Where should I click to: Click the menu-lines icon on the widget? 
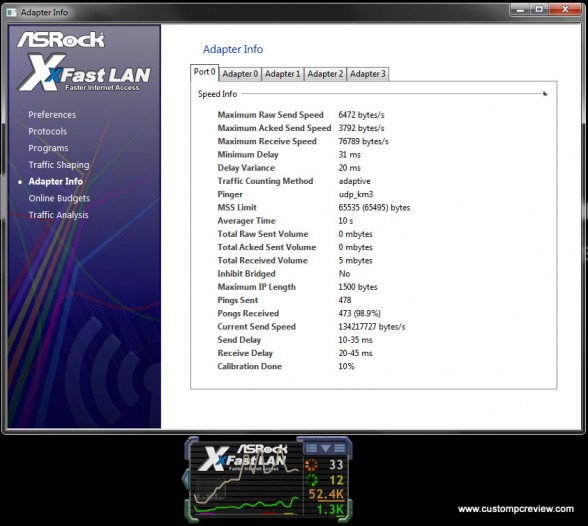[339, 448]
